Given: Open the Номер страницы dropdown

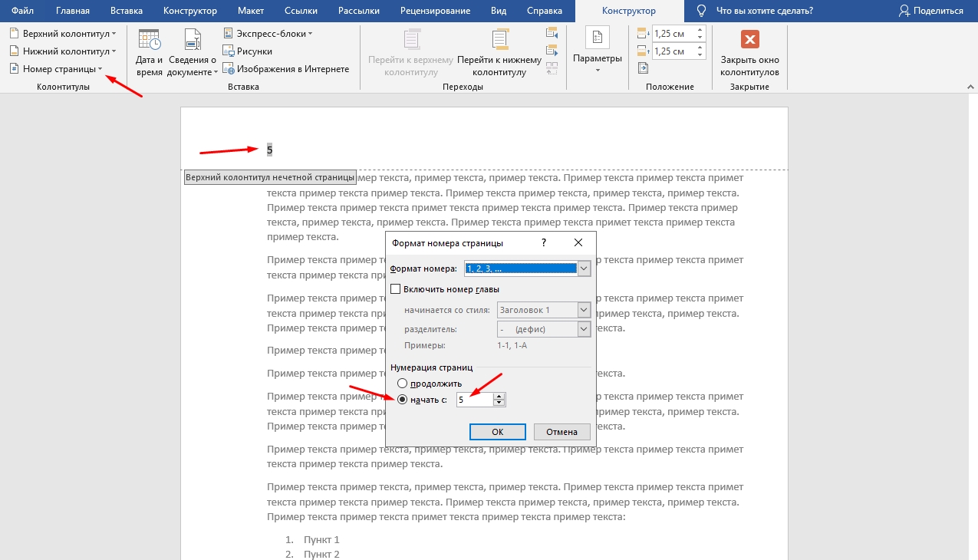Looking at the screenshot, I should [x=58, y=69].
